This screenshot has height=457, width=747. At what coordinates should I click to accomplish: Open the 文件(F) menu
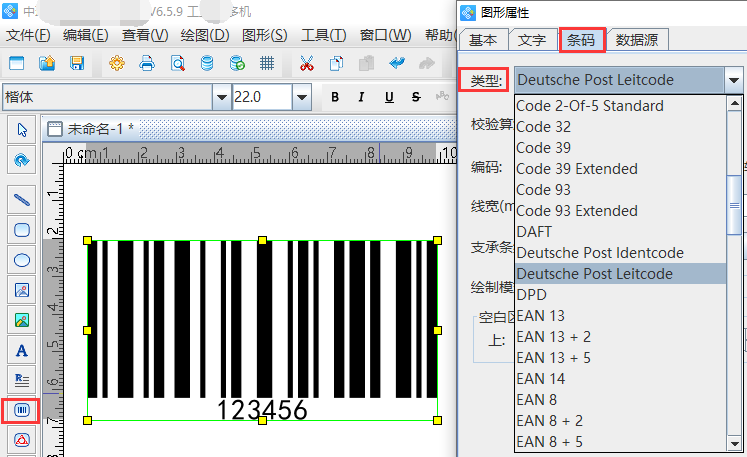coord(28,35)
